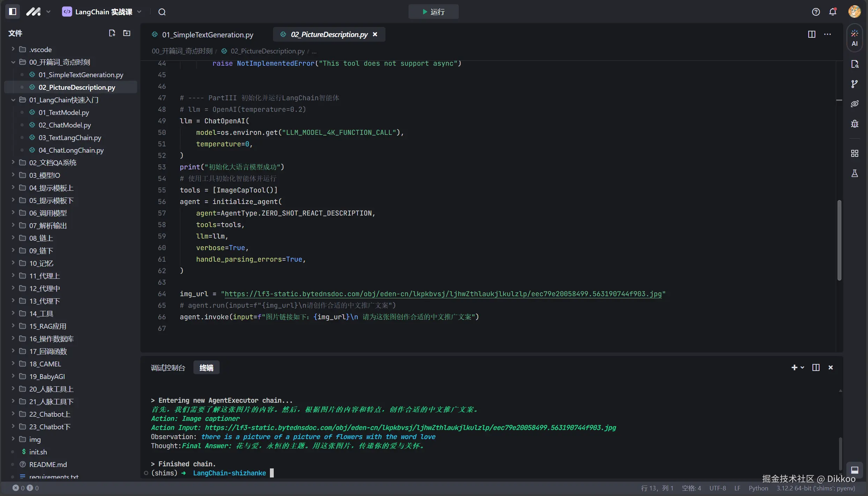Click the 运行 run button
The height and width of the screenshot is (496, 868).
pyautogui.click(x=433, y=12)
